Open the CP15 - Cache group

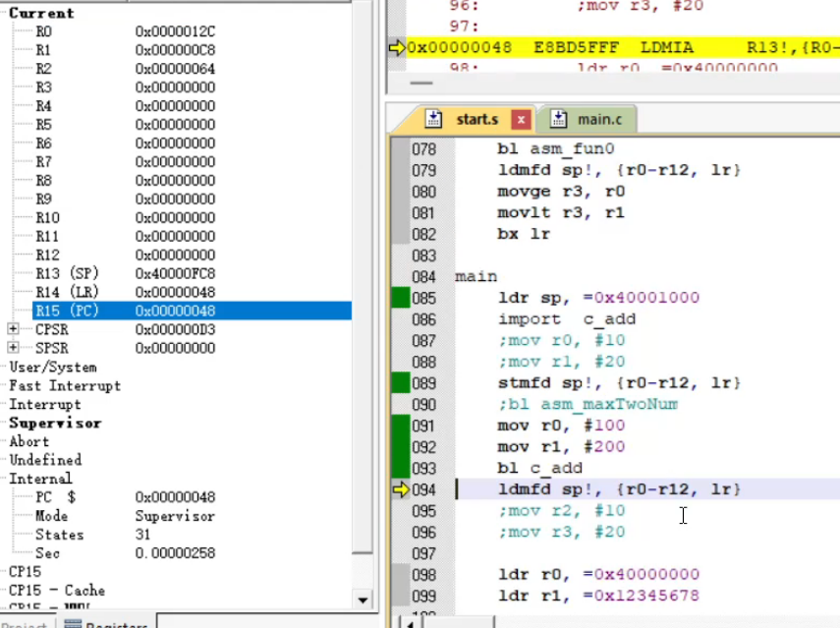57,591
